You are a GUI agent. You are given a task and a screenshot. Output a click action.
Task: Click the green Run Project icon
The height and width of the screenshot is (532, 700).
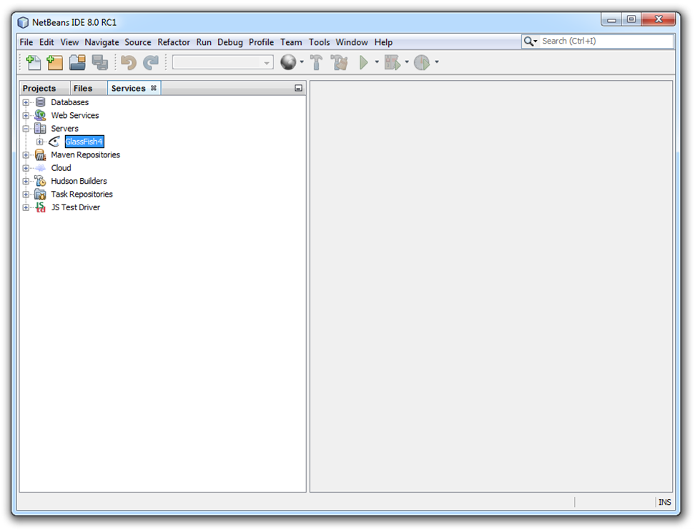tap(364, 62)
